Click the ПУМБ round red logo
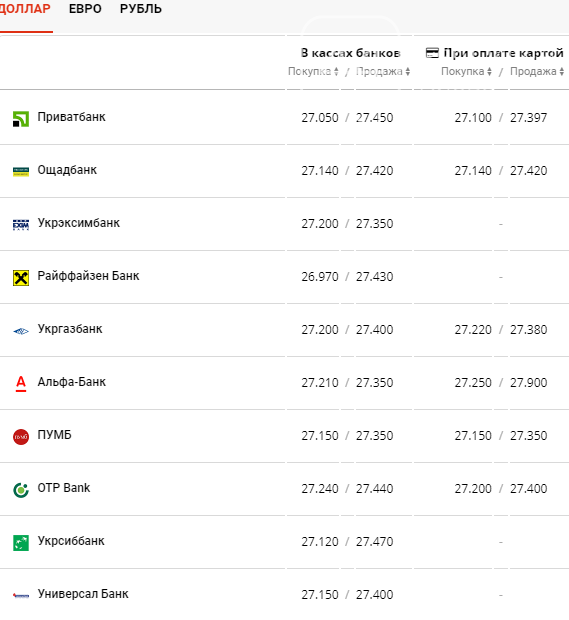This screenshot has height=620, width=569. [21, 437]
